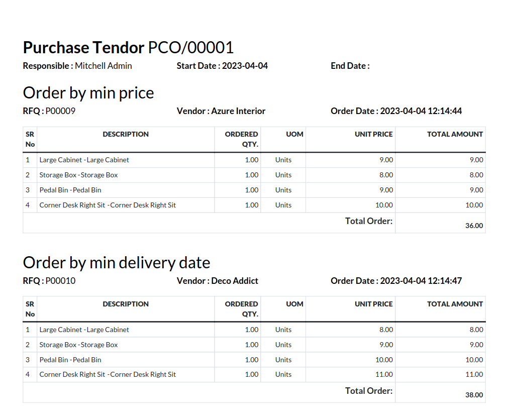Click Vendor Azure Interior text
509x420 pixels.
coord(221,111)
